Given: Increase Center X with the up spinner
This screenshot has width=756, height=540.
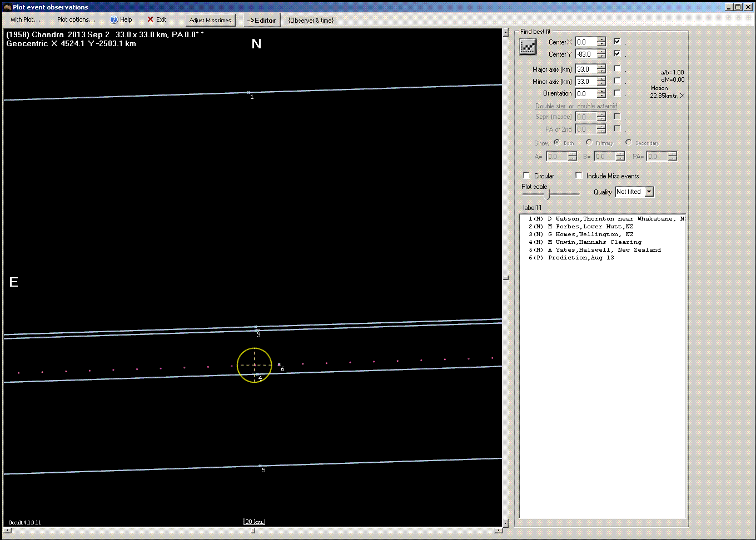Looking at the screenshot, I should [601, 40].
